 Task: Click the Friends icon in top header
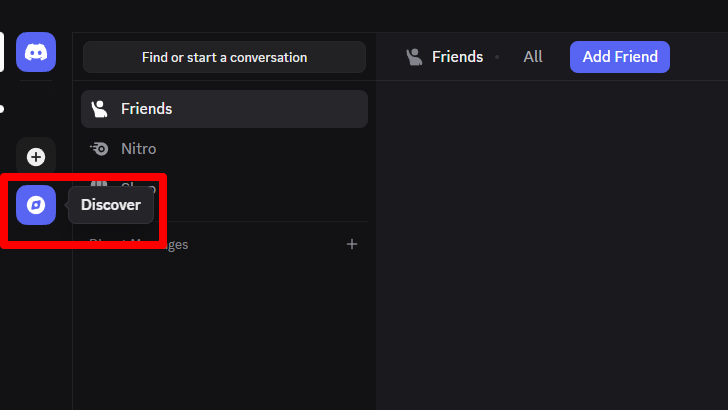[x=414, y=57]
